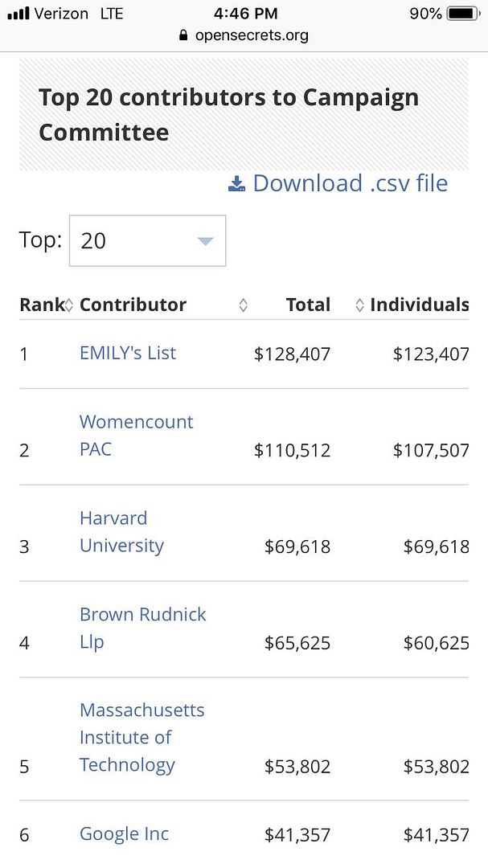
Task: Tap the lock icon in address bar
Action: 183,35
